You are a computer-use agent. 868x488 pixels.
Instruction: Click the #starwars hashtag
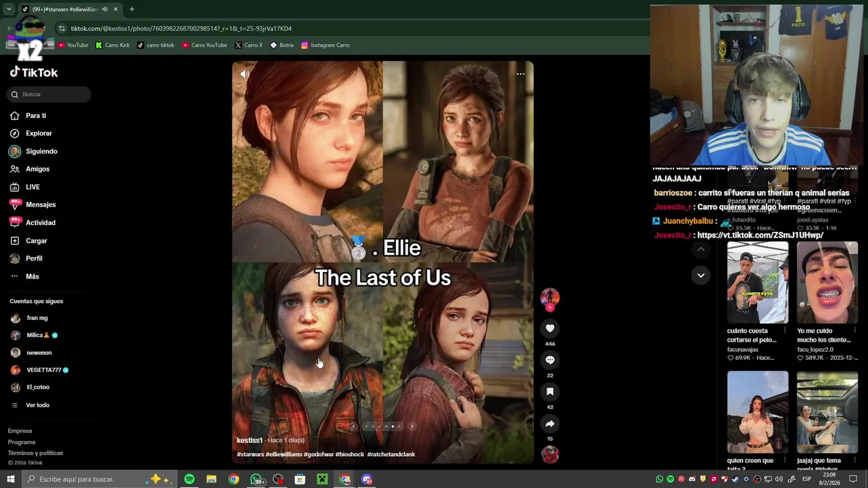pyautogui.click(x=250, y=454)
